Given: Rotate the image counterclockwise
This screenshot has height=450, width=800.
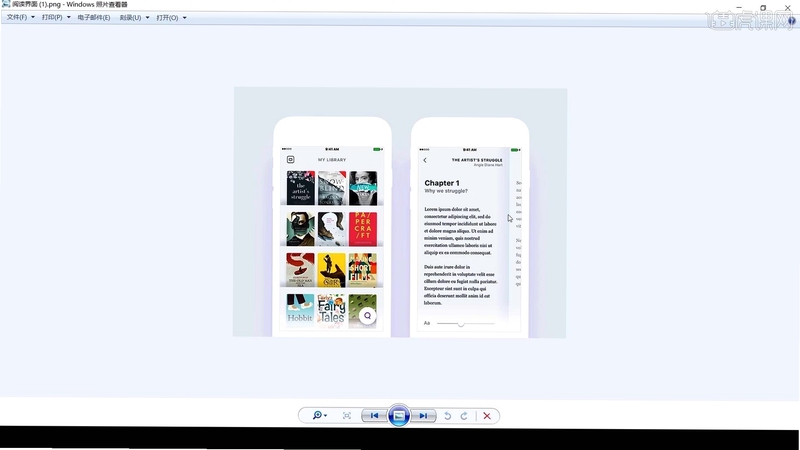Looking at the screenshot, I should pyautogui.click(x=447, y=416).
